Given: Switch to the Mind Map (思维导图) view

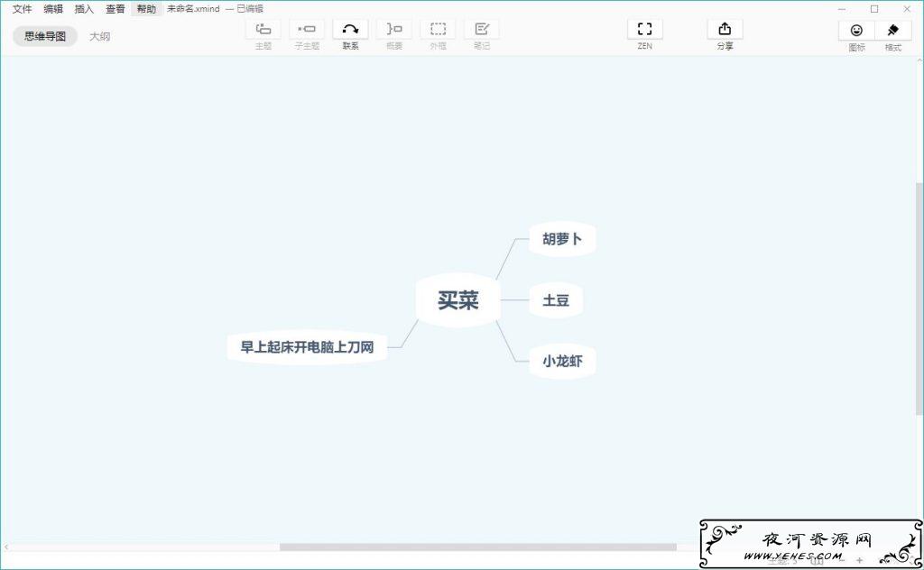Looking at the screenshot, I should (45, 36).
